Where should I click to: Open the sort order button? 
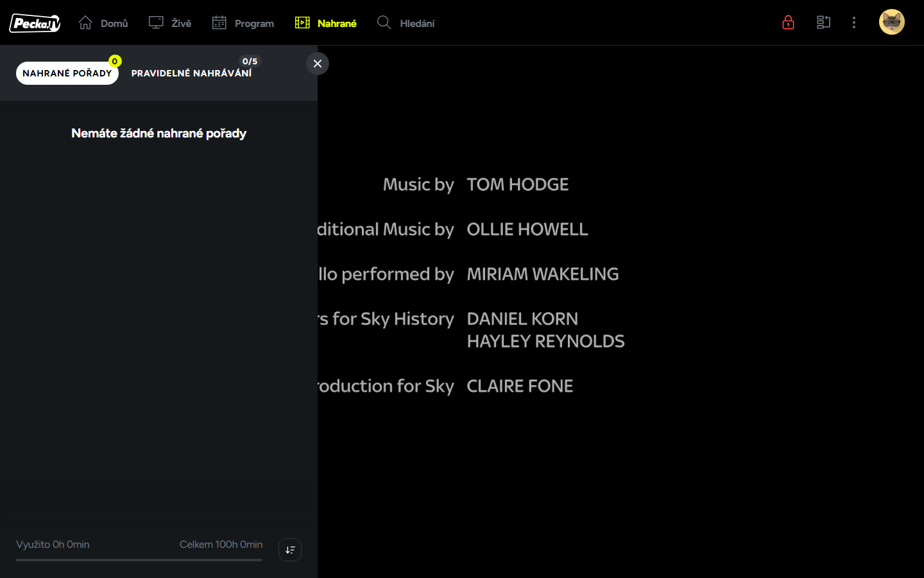click(x=290, y=550)
